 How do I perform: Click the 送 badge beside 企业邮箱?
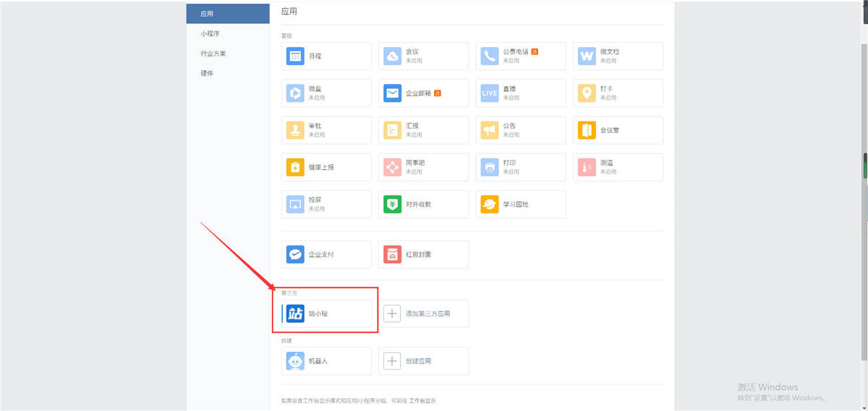click(x=438, y=93)
